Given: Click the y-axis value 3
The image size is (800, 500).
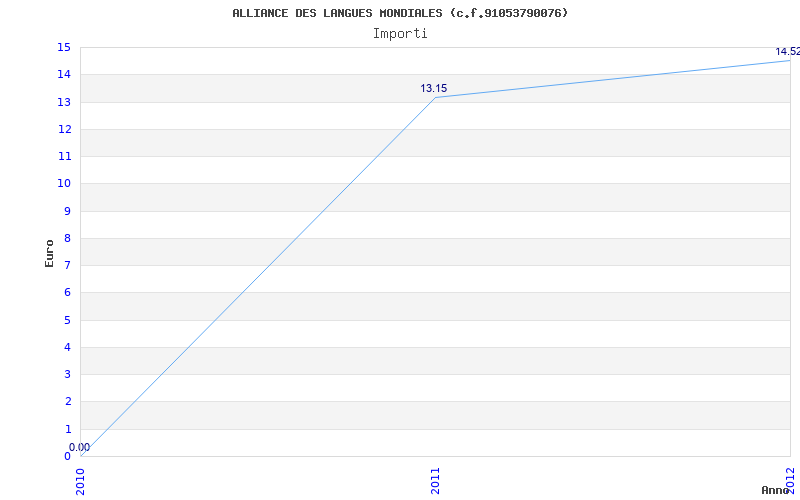Looking at the screenshot, I should point(67,374).
